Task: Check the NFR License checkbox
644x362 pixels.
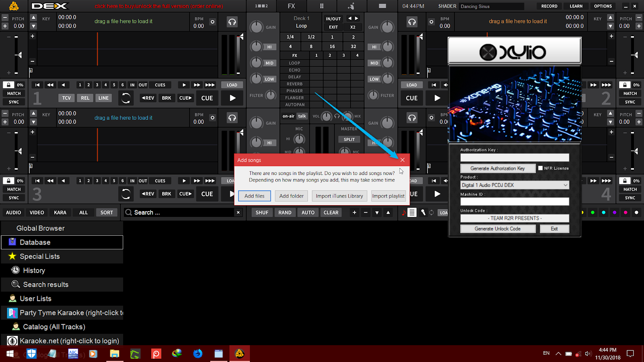Action: (541, 168)
